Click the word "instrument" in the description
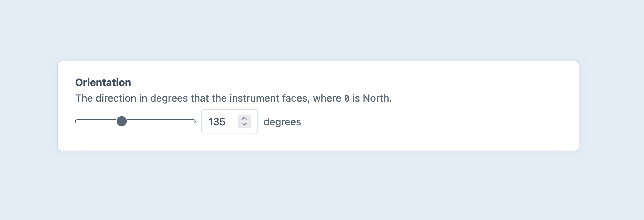 click(x=254, y=98)
